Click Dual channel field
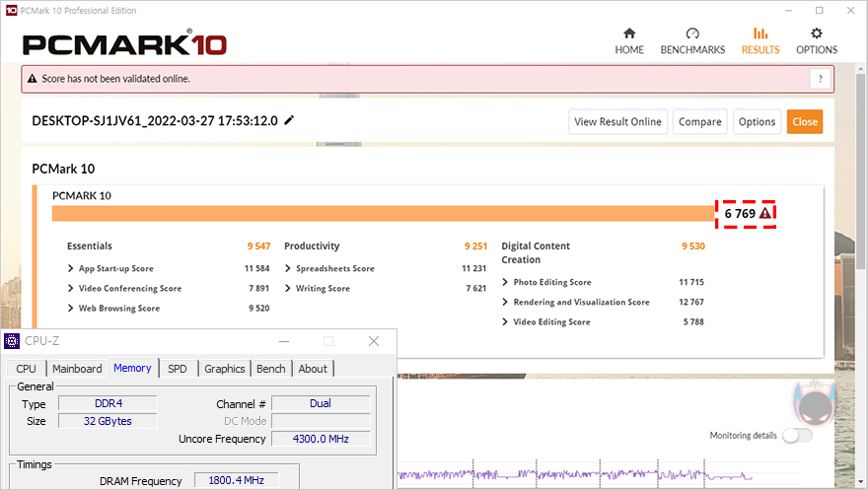Image resolution: width=868 pixels, height=490 pixels. point(321,403)
